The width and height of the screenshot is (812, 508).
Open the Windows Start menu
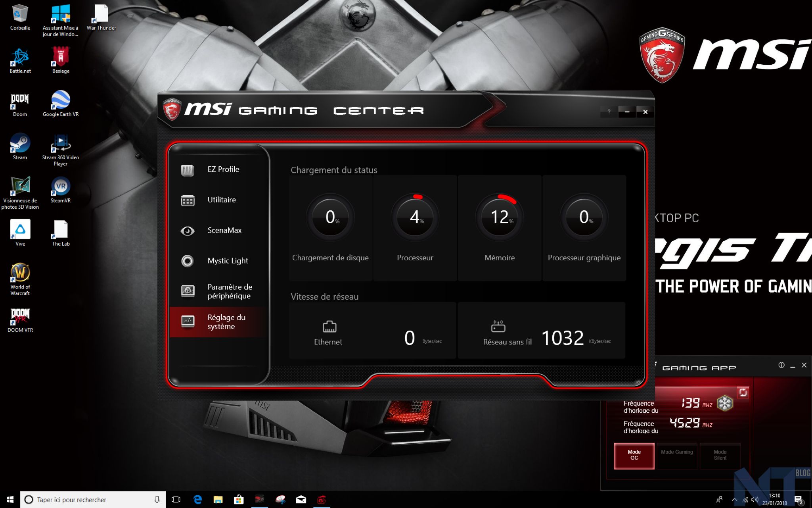pos(10,500)
